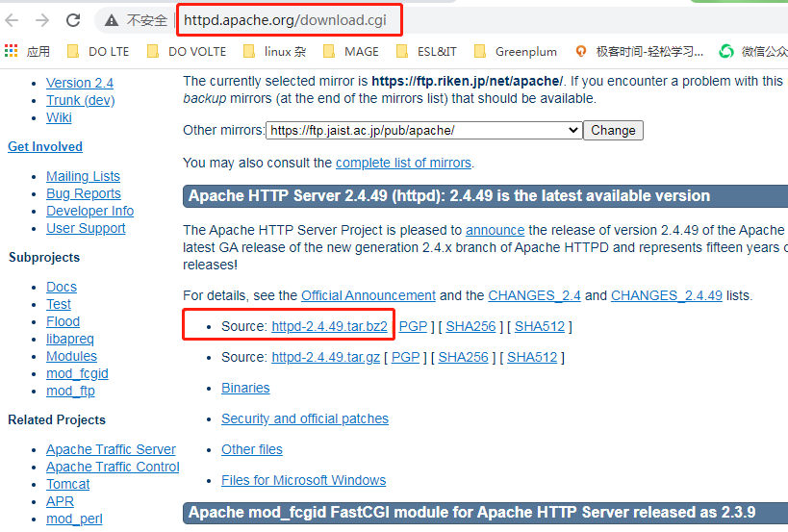
Task: Open the Developer Info link
Action: pos(89,211)
